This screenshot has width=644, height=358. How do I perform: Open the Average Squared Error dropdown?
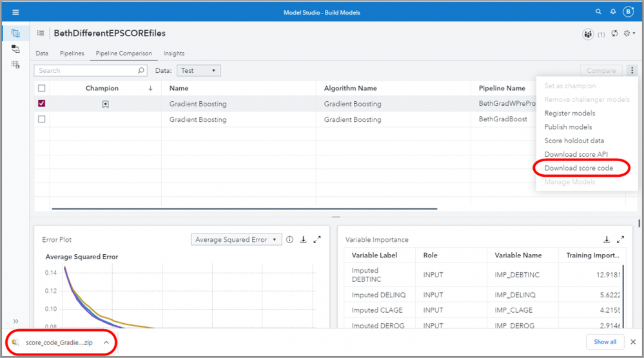(x=236, y=239)
